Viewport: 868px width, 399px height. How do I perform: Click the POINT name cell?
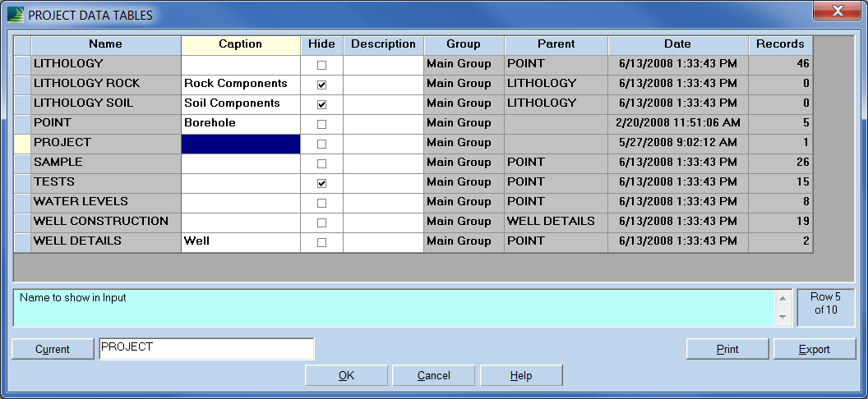point(106,124)
